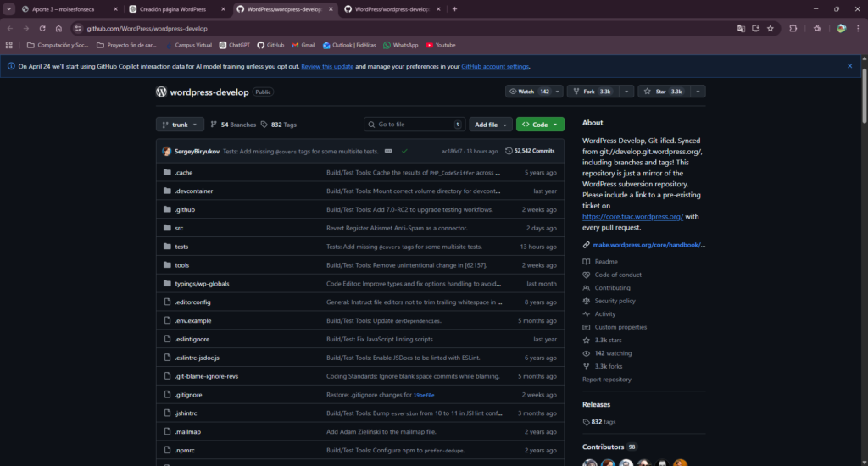Open the Activity link in About

[x=604, y=313]
